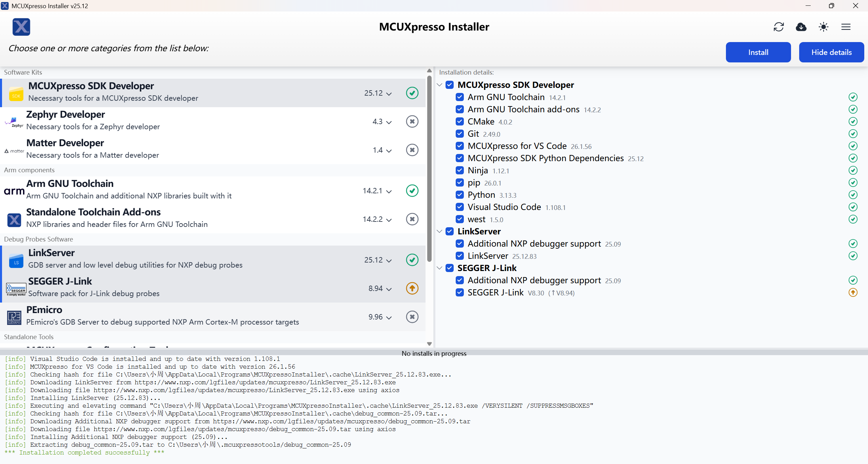Open the hamburger menu
Image resolution: width=868 pixels, height=464 pixels.
[846, 27]
